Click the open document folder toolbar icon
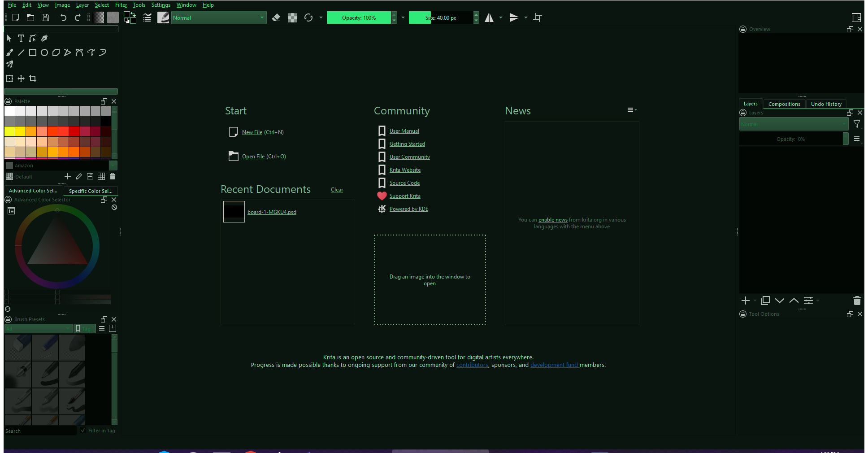Image resolution: width=868 pixels, height=453 pixels. tap(30, 17)
